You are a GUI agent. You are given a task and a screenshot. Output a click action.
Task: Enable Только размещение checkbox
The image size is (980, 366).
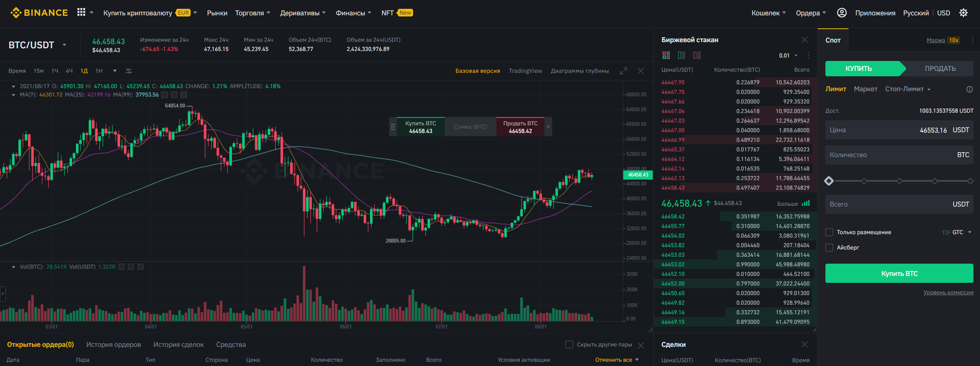829,232
